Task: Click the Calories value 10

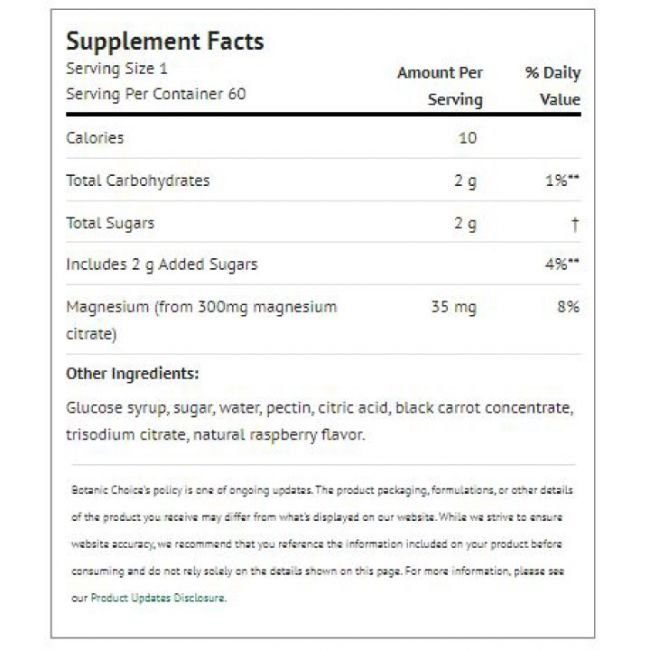Action: [x=468, y=138]
